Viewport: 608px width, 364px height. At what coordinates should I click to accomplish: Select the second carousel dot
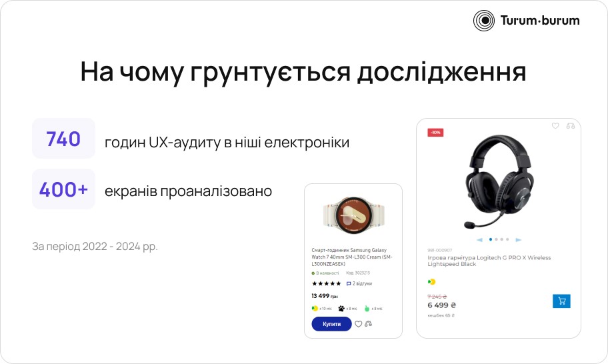point(496,239)
